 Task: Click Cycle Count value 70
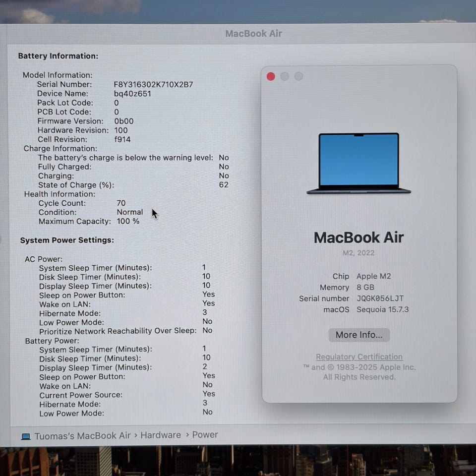point(121,203)
